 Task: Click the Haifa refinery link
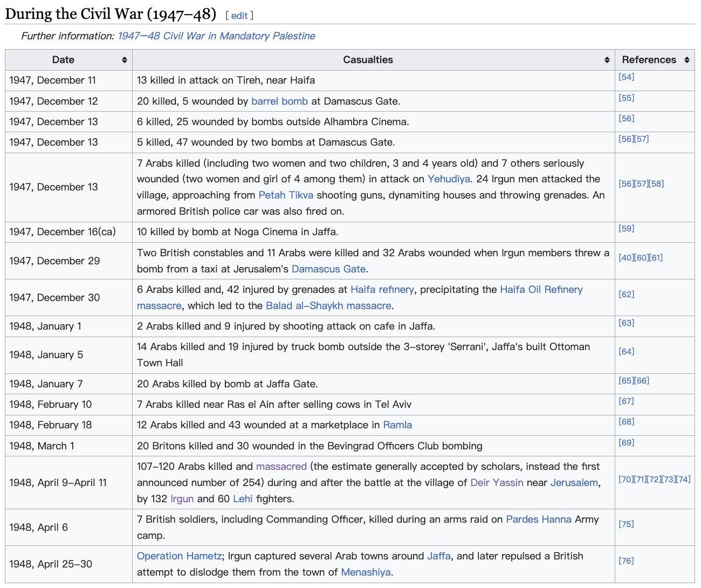382,289
